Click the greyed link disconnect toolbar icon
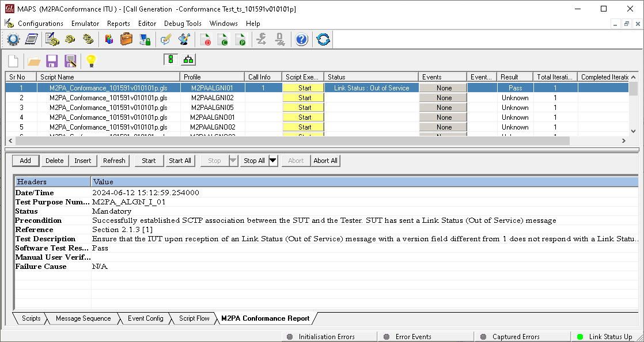 pos(280,39)
